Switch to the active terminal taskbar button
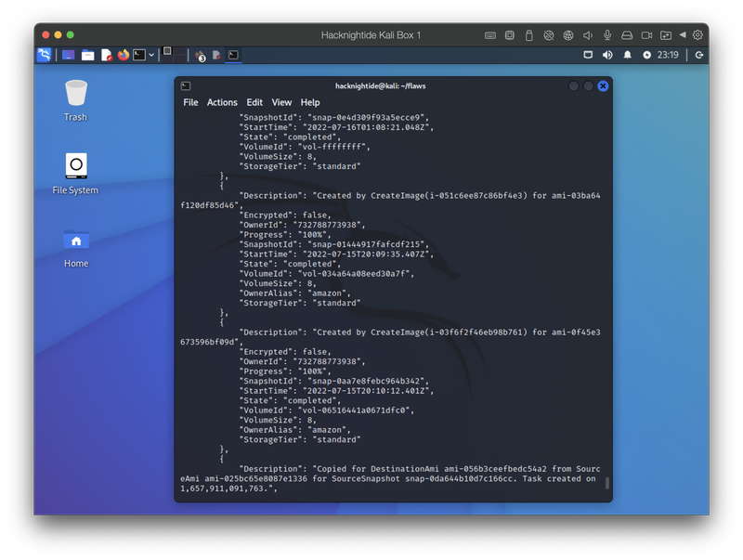This screenshot has width=743, height=560. [233, 55]
